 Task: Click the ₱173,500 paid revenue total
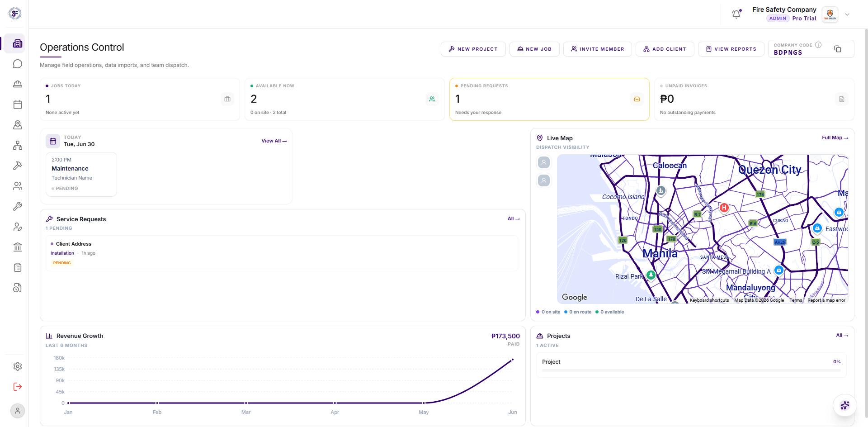[505, 336]
